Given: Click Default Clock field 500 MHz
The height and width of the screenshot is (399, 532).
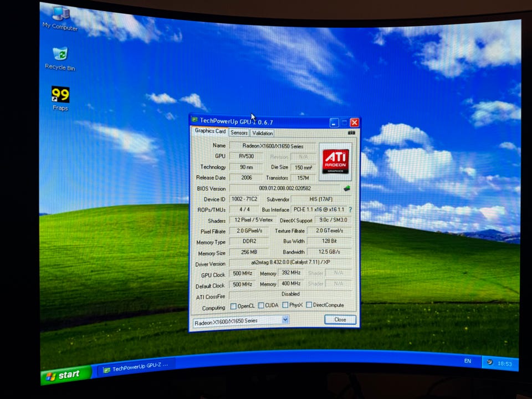Looking at the screenshot, I should 242,284.
